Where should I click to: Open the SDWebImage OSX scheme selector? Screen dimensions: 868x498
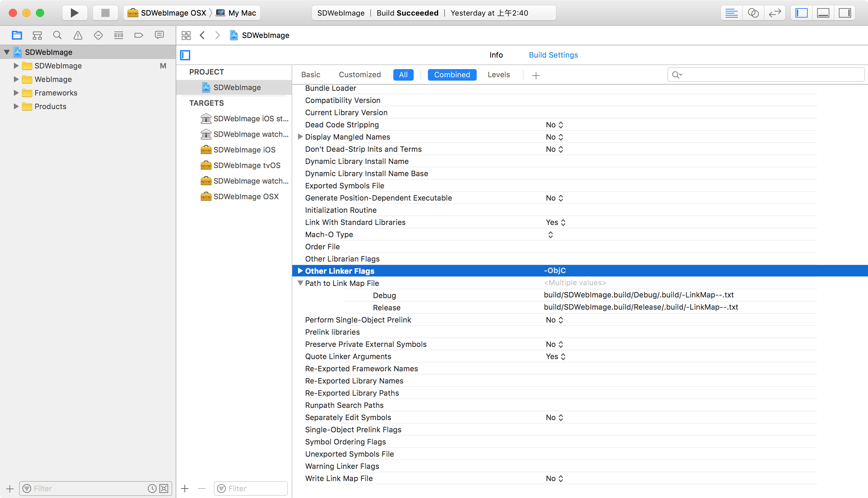pyautogui.click(x=167, y=13)
